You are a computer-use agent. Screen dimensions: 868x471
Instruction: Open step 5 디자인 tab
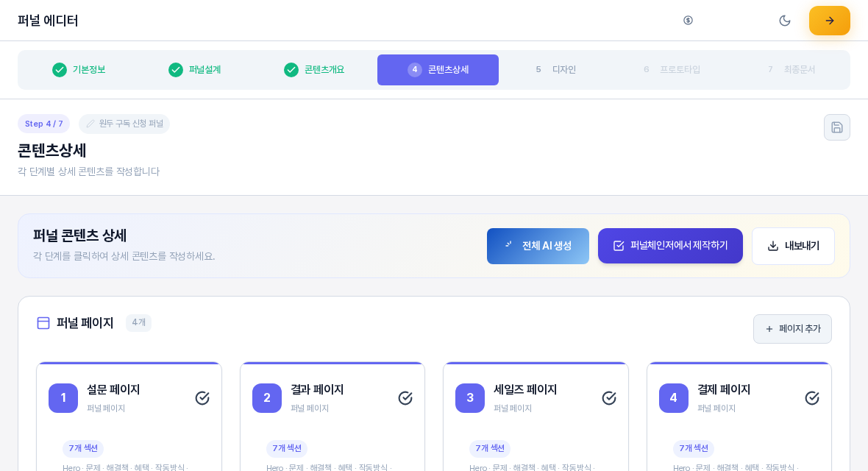[x=556, y=70]
